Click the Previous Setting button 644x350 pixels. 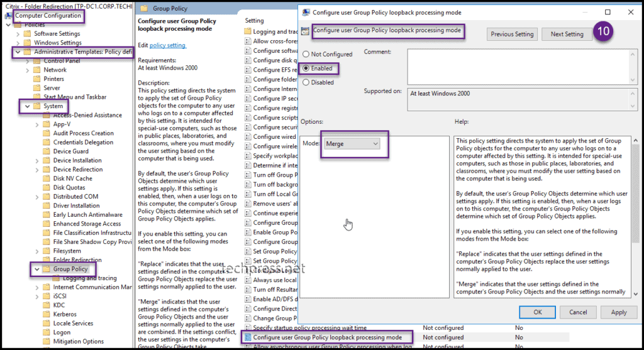[x=512, y=34]
